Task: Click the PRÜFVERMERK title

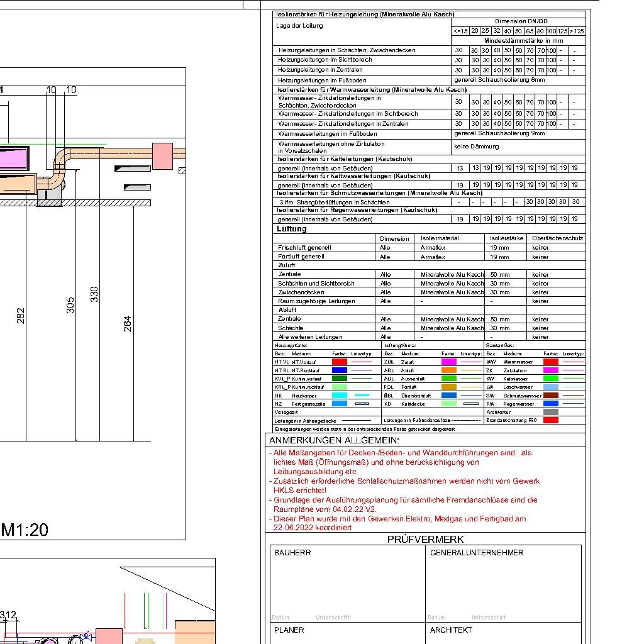Action: 425,539
